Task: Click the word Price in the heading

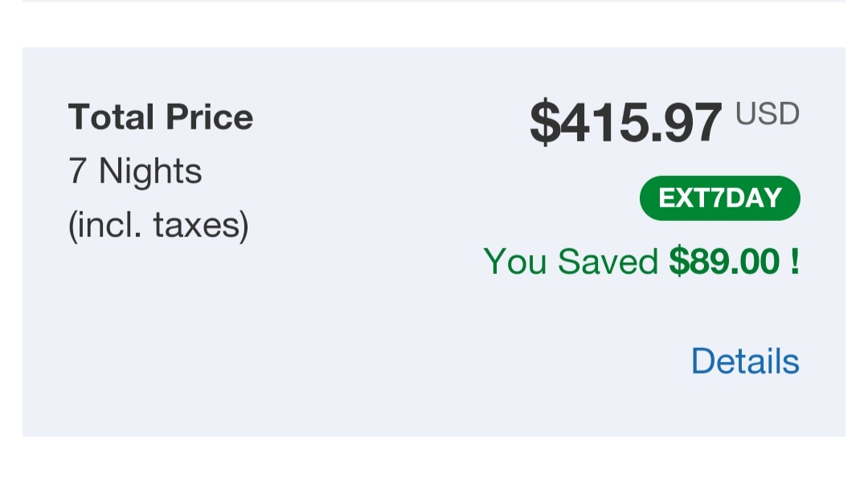Action: [210, 117]
